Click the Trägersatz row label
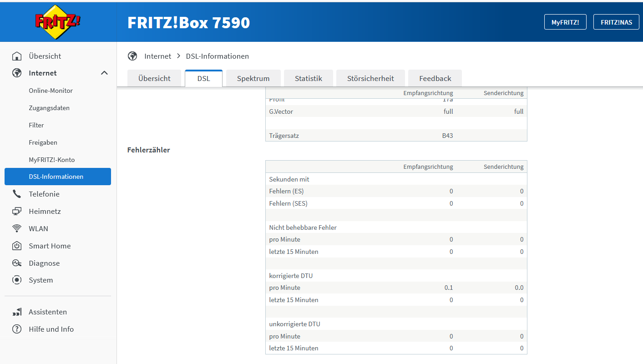Viewport: 643px width, 364px height. pyautogui.click(x=284, y=136)
